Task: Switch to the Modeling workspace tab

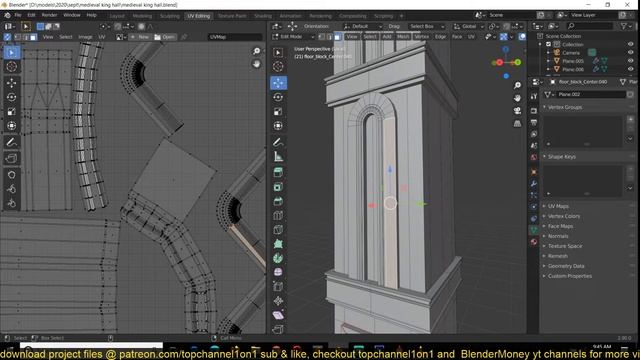Action: (142, 16)
